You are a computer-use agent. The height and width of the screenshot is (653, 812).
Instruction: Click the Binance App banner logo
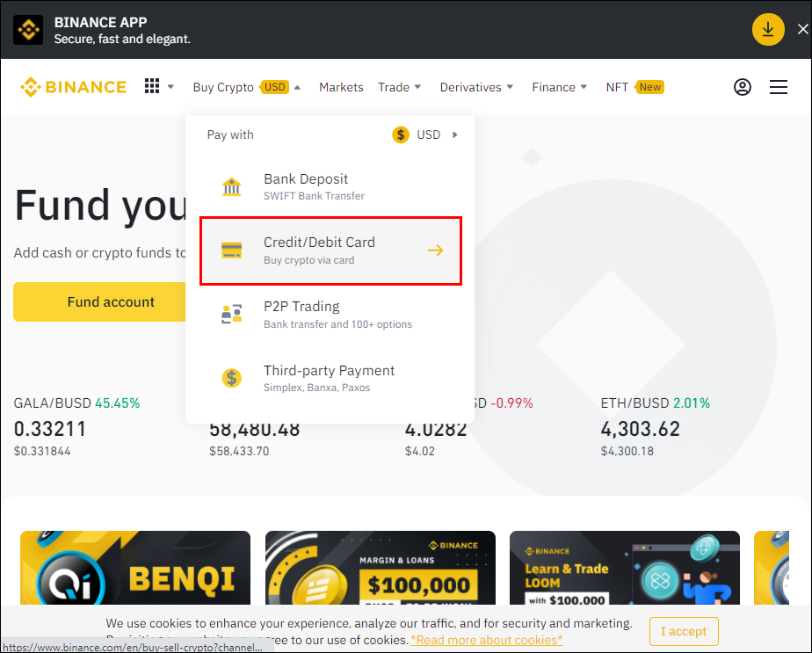(28, 30)
